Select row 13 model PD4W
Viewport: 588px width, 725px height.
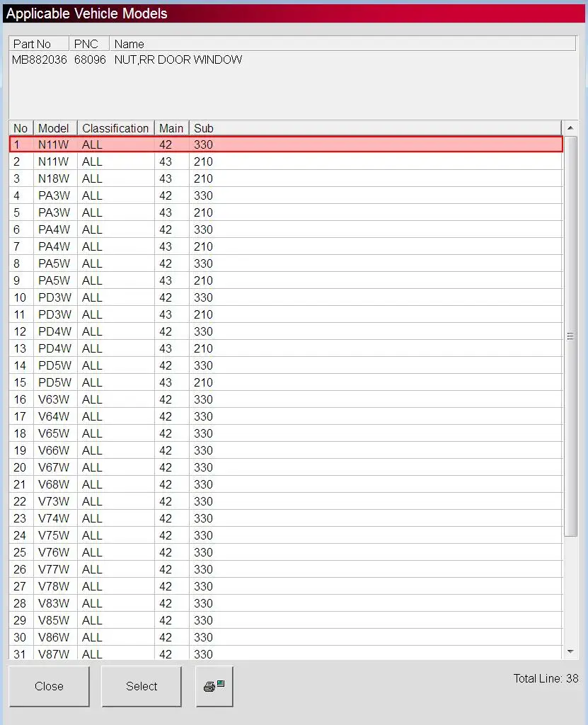286,348
